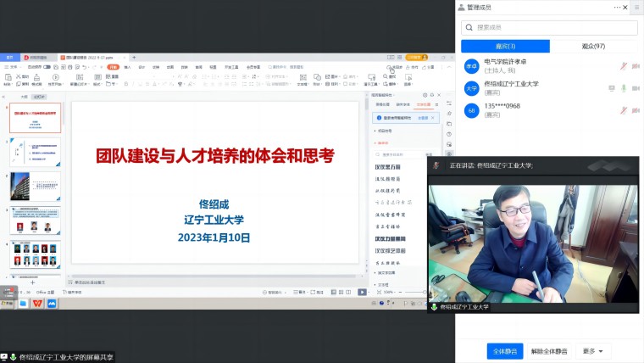The image size is (644, 363).
Task: Toggle camera icon for 135****0968
Action: tap(636, 110)
